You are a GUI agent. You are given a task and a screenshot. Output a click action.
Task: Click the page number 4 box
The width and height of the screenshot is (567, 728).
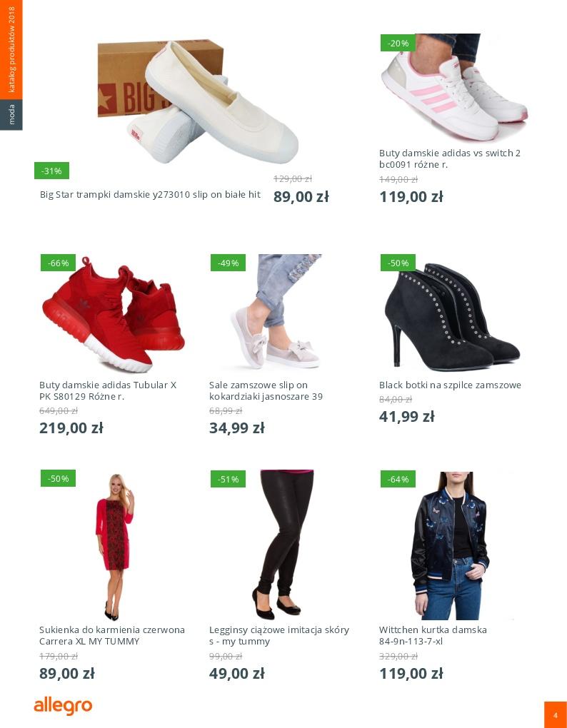(x=556, y=714)
